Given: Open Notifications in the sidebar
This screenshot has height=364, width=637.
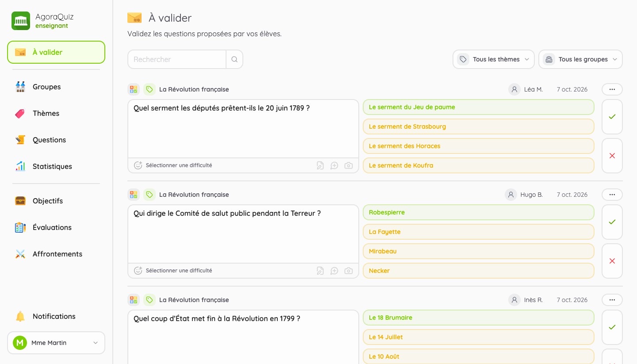Looking at the screenshot, I should pyautogui.click(x=56, y=316).
